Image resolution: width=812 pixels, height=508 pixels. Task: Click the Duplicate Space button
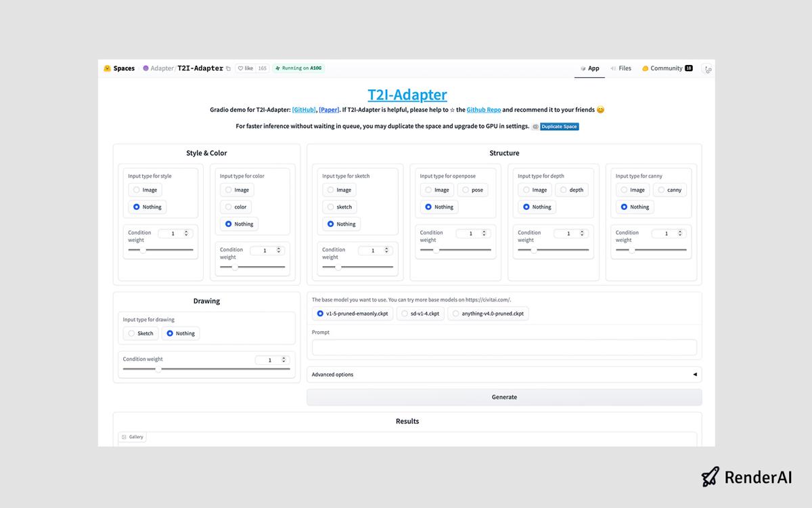pyautogui.click(x=560, y=126)
